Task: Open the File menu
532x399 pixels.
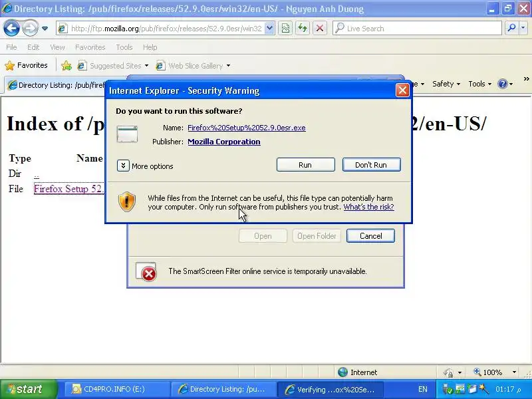Action: click(x=11, y=47)
